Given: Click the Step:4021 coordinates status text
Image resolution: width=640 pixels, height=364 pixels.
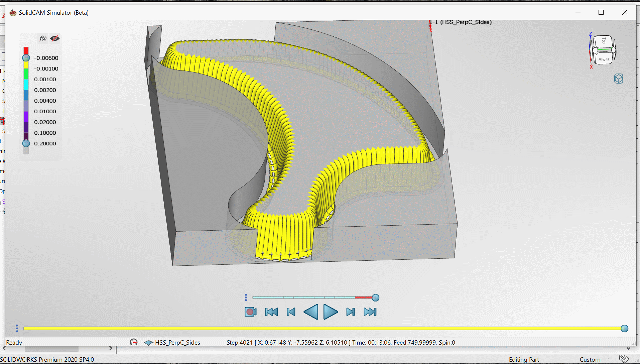Looking at the screenshot, I should coord(341,342).
